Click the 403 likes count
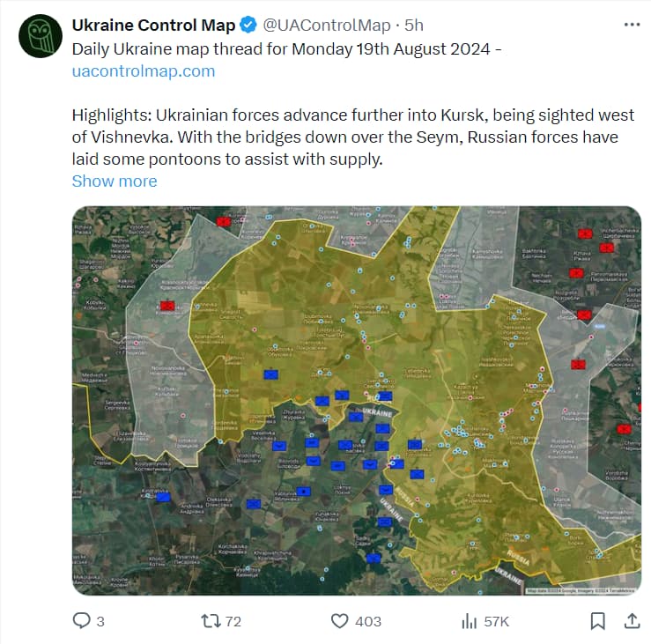Image resolution: width=651 pixels, height=644 pixels. [368, 622]
